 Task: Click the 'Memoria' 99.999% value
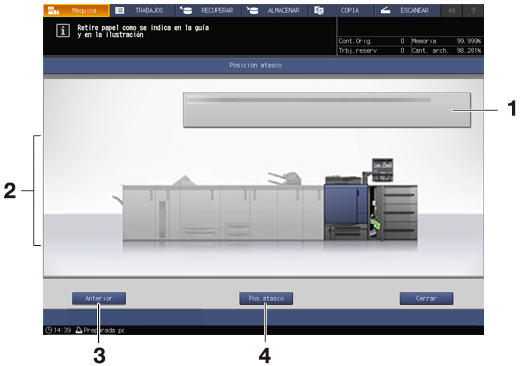pyautogui.click(x=469, y=41)
